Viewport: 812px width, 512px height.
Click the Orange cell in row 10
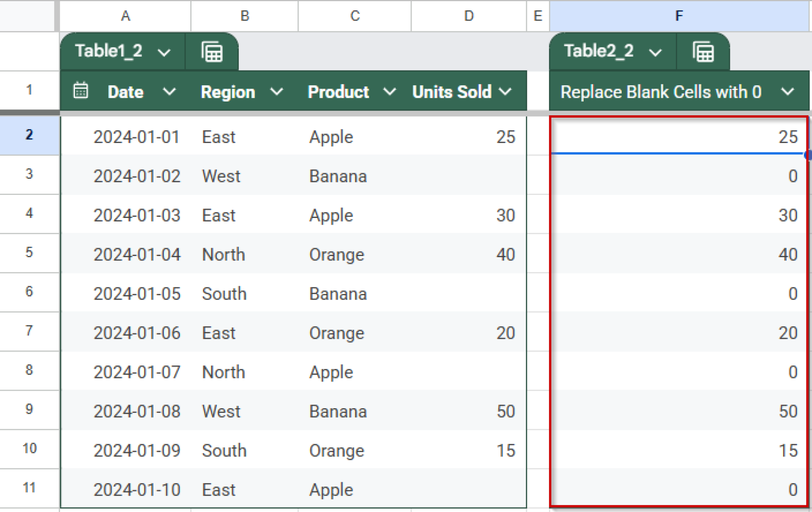point(336,451)
